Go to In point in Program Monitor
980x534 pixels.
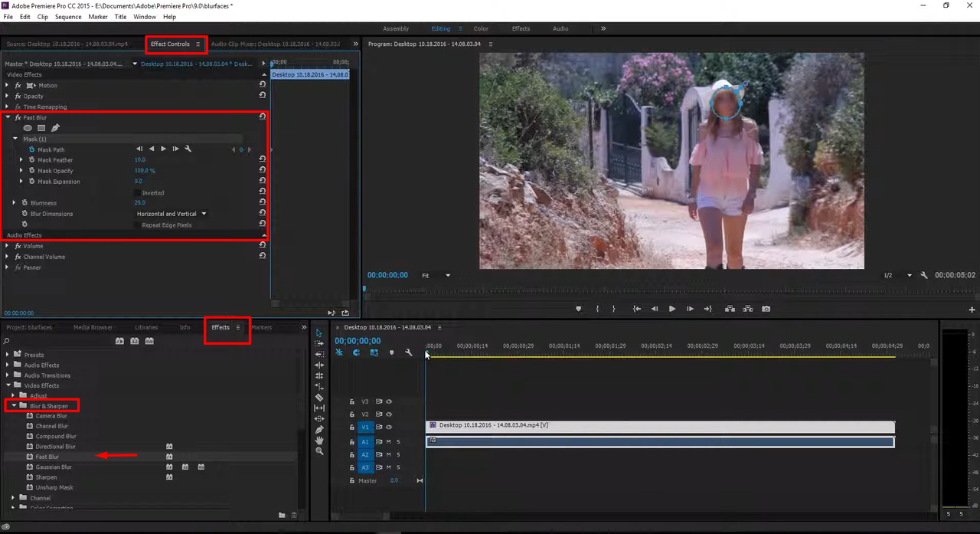pos(636,309)
